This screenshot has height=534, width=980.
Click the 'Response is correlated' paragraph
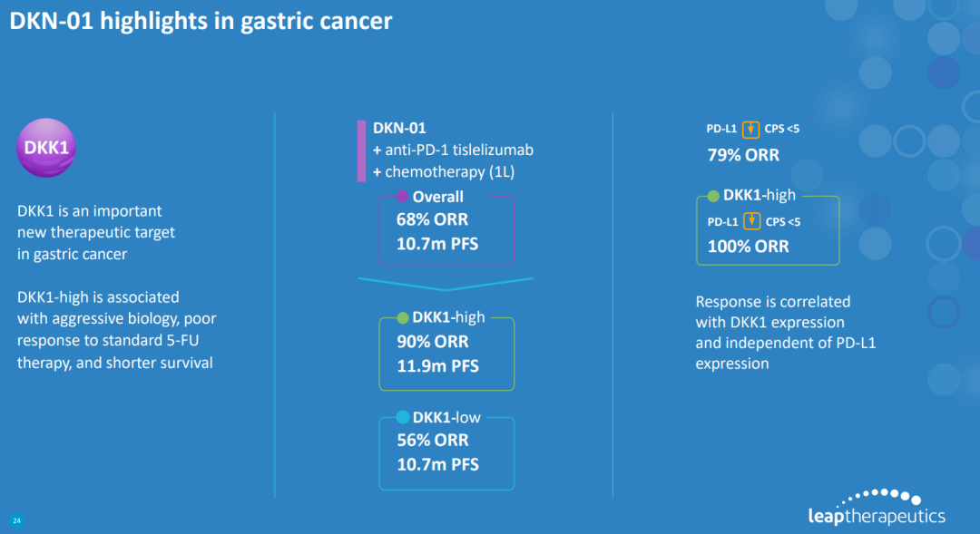[786, 333]
